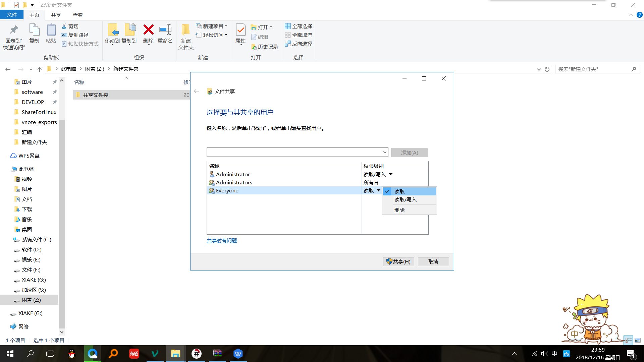This screenshot has height=362, width=644.
Task: Open Properties (属性) from the ribbon
Action: click(240, 31)
